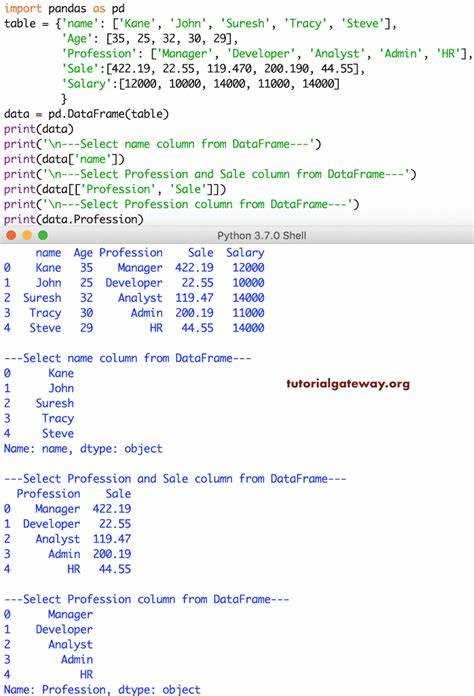Screen dimensions: 474x696
Task: Click 'Name: name, dtype: object' line
Action: click(x=83, y=449)
